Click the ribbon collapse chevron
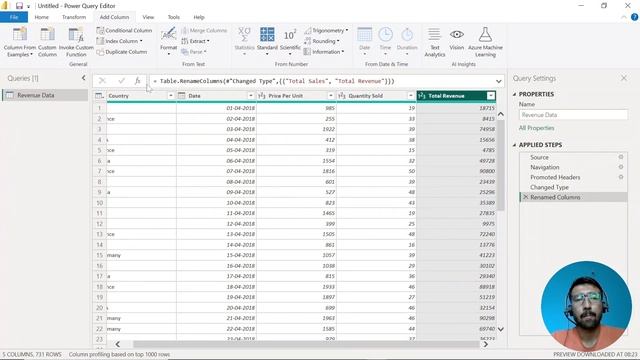The height and width of the screenshot is (360, 640). tap(624, 17)
